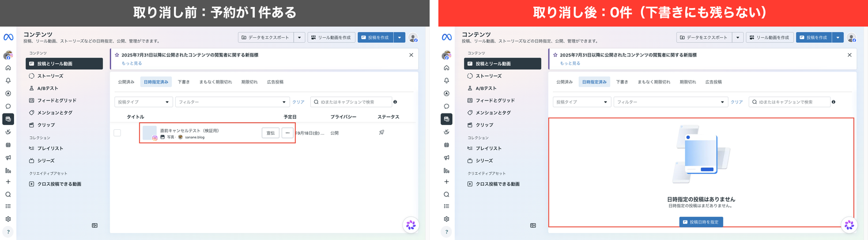Switch to 公開済み tab in left screenshot

[126, 82]
